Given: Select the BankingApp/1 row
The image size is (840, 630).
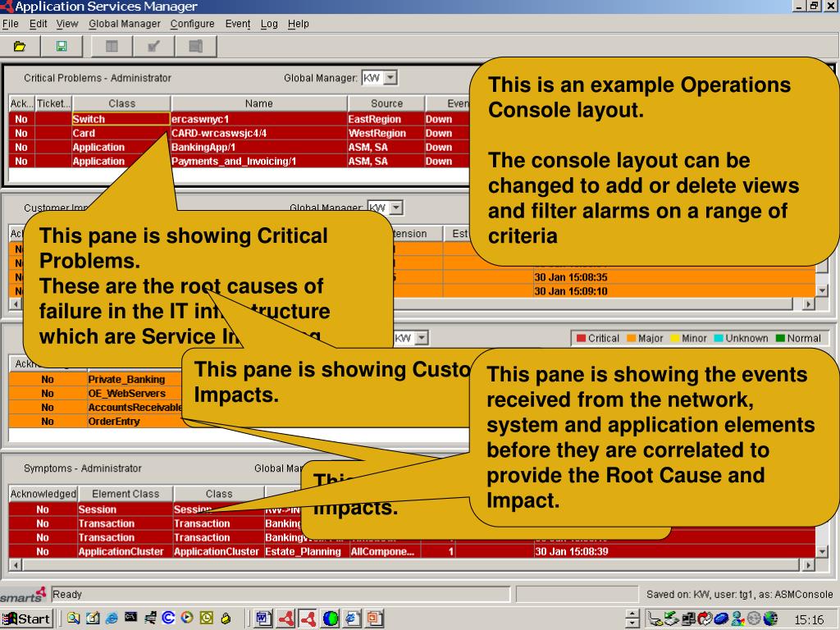Looking at the screenshot, I should (x=239, y=148).
